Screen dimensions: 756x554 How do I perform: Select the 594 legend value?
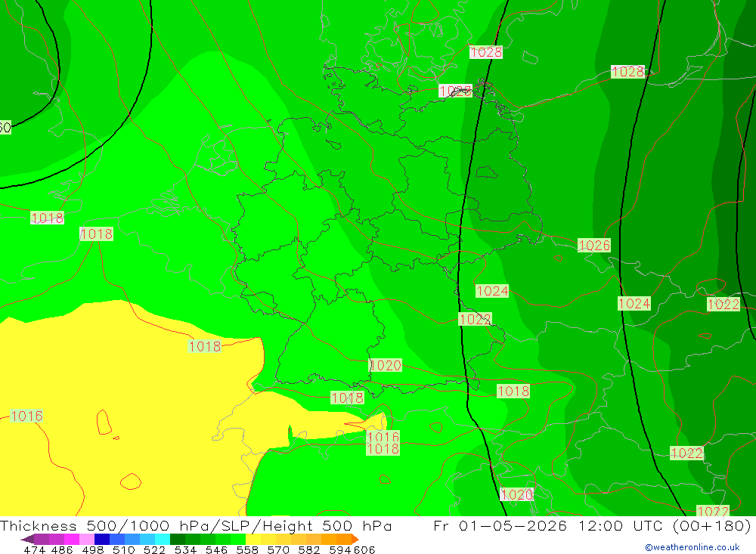pos(340,549)
